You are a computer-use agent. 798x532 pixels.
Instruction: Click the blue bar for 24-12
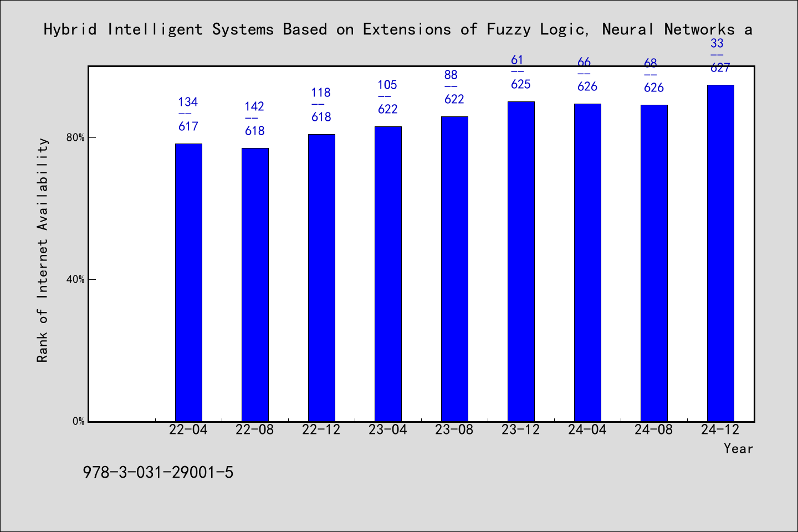coord(720,253)
